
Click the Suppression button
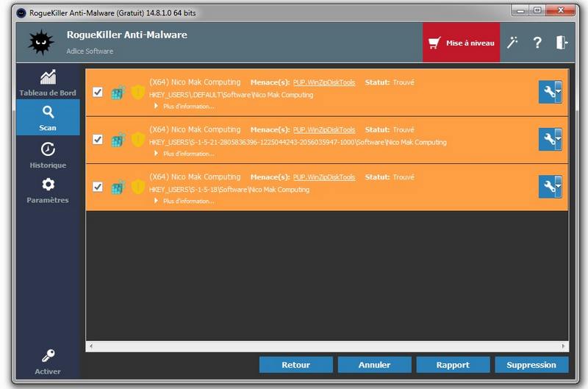click(x=531, y=365)
